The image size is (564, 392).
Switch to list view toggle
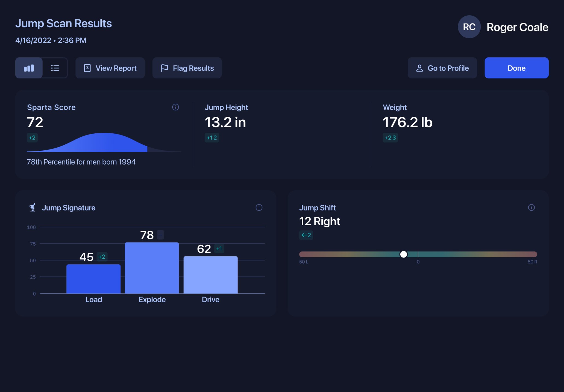[55, 68]
